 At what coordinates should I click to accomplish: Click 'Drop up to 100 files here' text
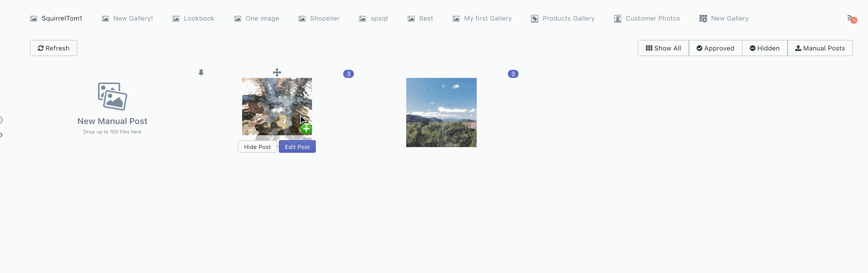coord(112,132)
